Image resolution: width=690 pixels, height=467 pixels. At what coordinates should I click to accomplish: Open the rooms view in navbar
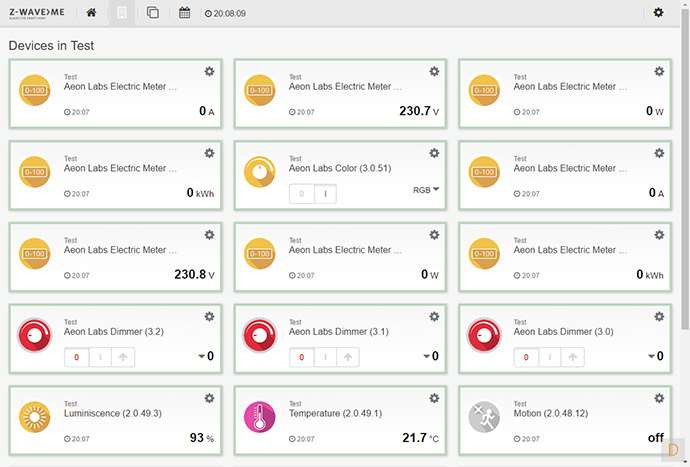122,13
